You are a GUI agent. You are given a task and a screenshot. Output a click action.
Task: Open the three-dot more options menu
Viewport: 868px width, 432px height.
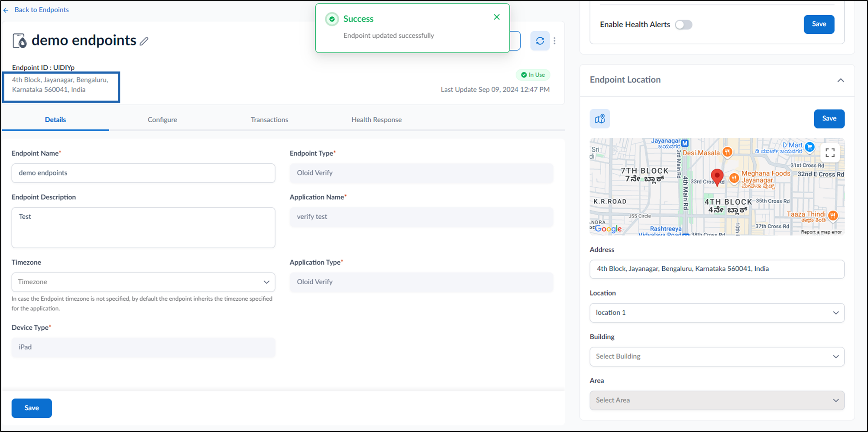554,41
